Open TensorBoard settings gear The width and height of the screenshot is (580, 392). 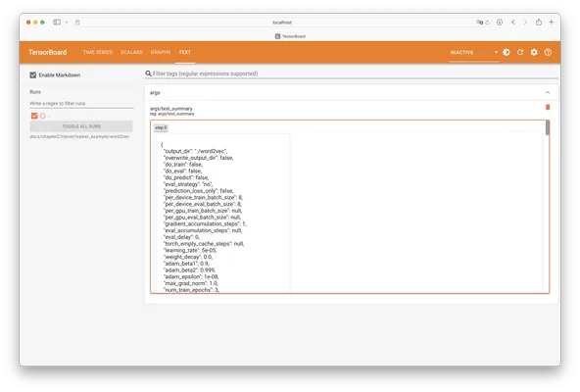534,52
